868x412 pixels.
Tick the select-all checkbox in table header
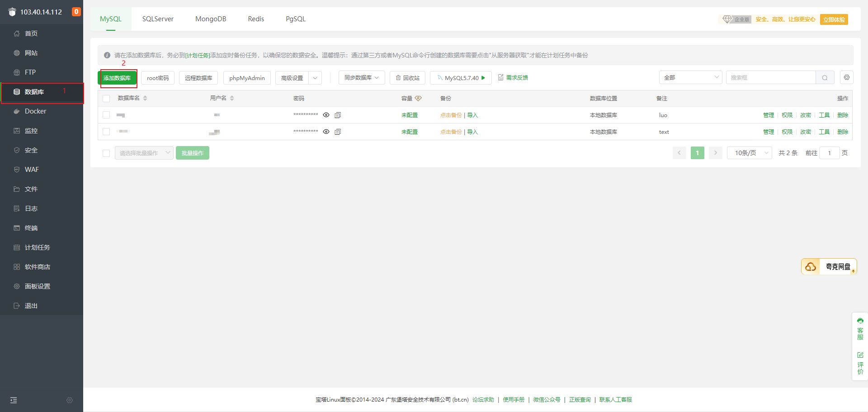(x=106, y=99)
